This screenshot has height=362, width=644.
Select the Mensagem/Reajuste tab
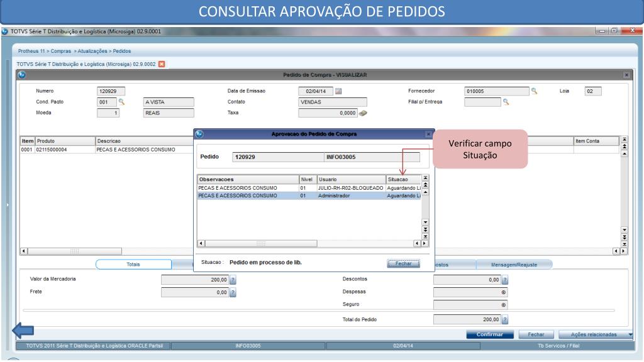pos(514,265)
